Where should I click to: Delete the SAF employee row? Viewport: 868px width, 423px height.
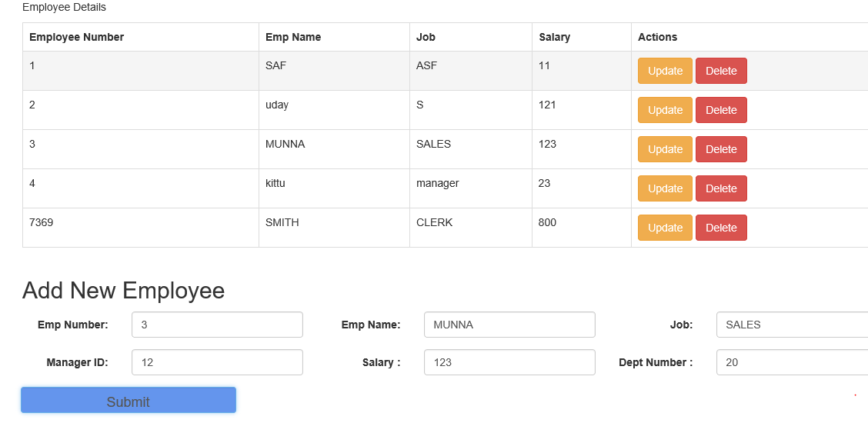(x=721, y=71)
